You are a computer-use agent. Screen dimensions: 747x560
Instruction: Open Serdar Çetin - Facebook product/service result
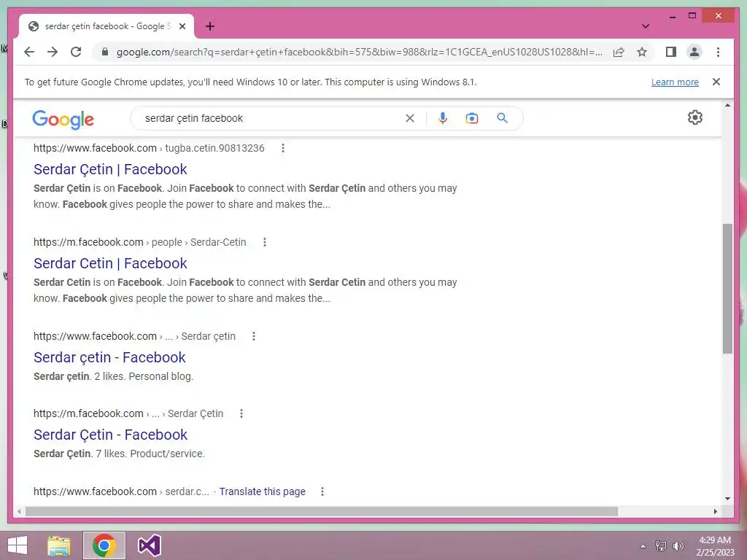[111, 435]
